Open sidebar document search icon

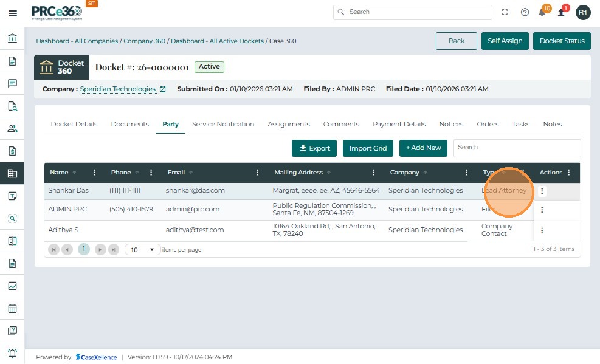coord(12,106)
